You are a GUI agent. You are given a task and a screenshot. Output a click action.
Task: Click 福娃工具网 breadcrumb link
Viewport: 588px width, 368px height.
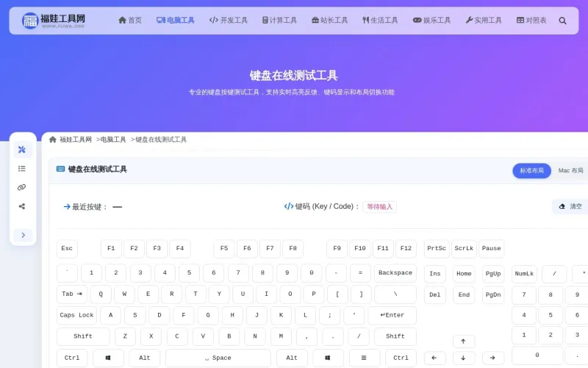point(76,139)
